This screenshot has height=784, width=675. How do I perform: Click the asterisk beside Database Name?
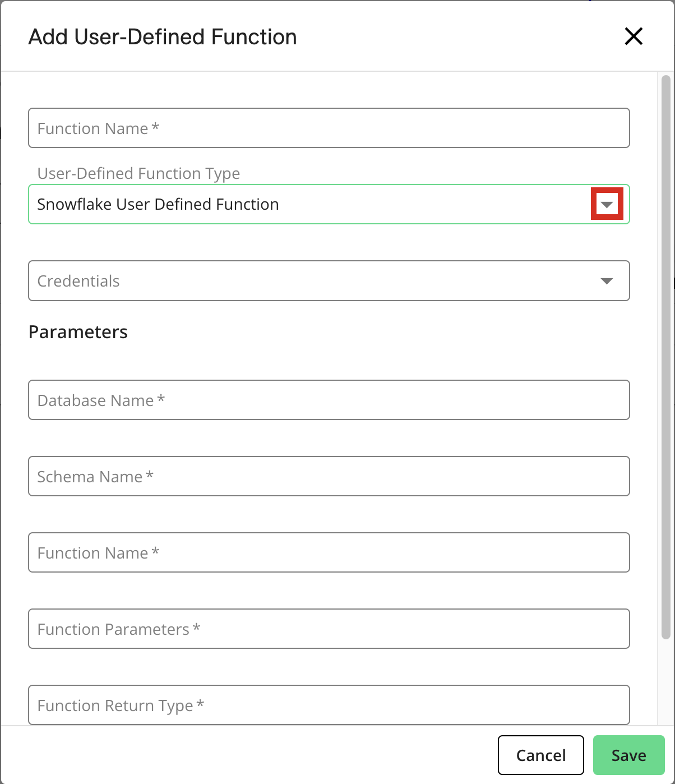pos(161,399)
